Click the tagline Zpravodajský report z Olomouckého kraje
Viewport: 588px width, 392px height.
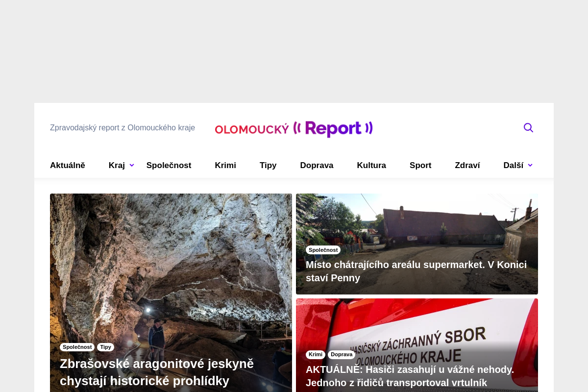(122, 128)
